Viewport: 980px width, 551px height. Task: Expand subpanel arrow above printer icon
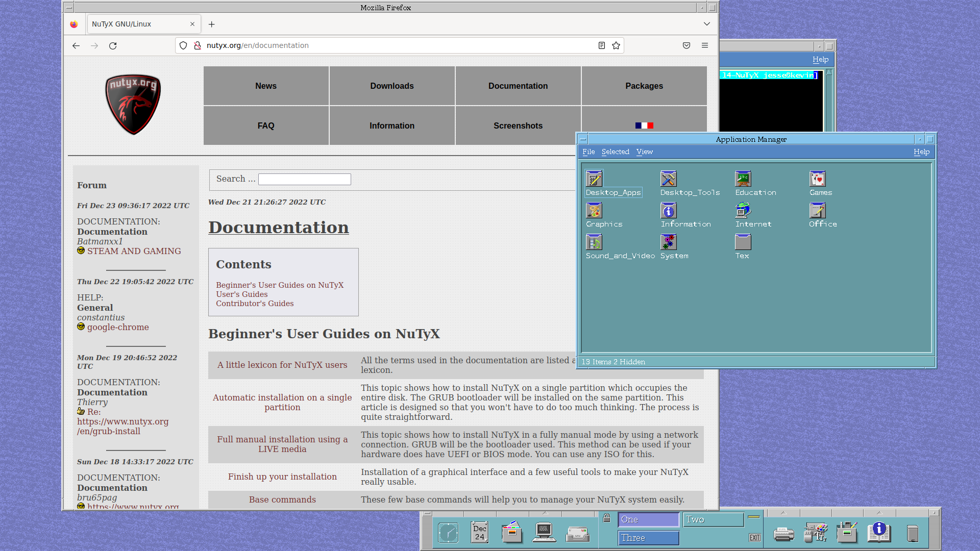click(783, 513)
